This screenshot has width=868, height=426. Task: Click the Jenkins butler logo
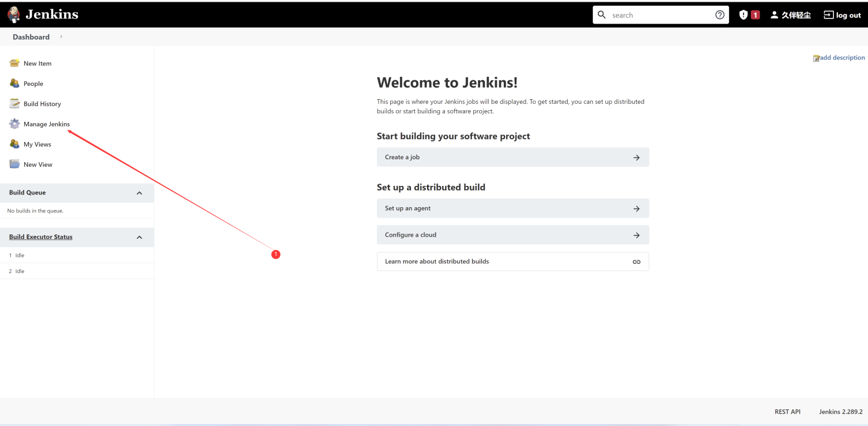coord(14,15)
